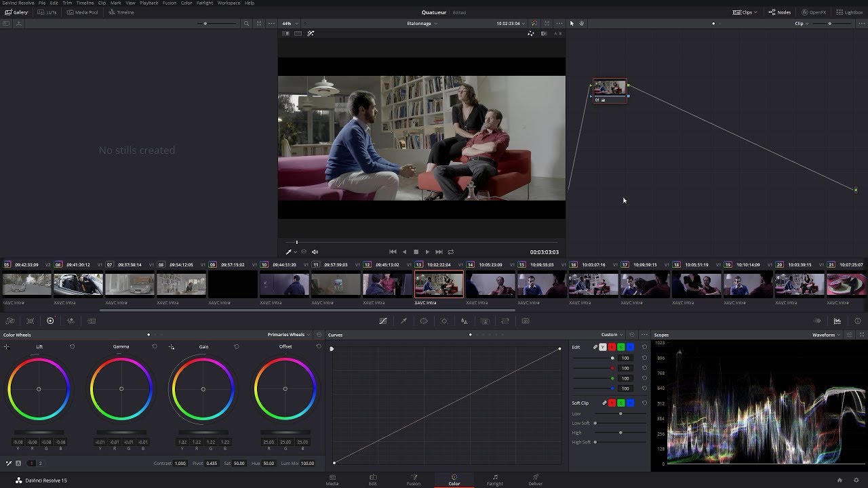Toggle the red curve Edit channel
The height and width of the screenshot is (488, 868).
pos(612,347)
